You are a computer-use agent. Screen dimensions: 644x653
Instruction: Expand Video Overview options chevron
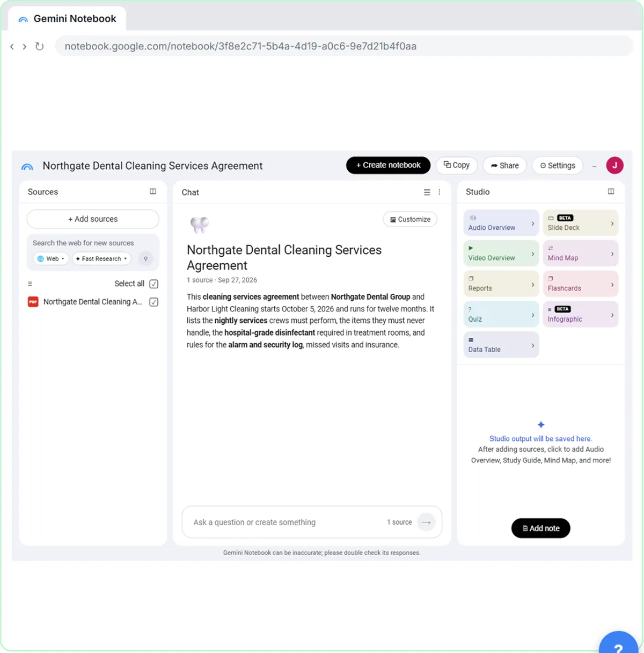point(533,253)
